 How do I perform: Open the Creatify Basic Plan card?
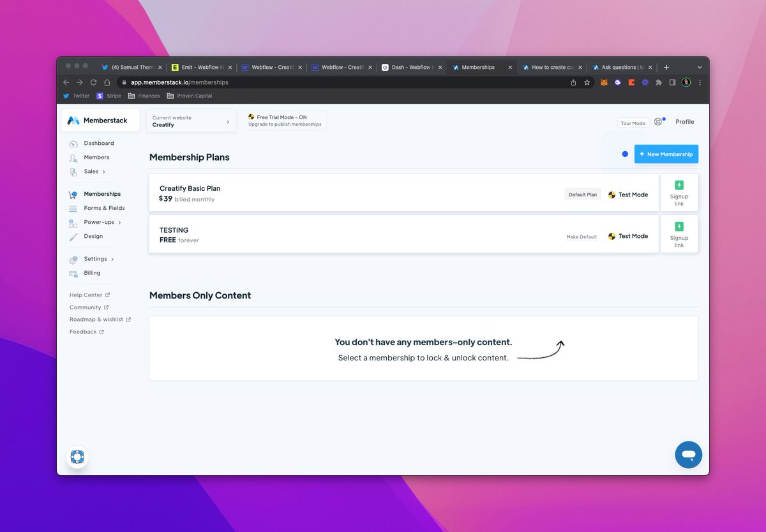pos(403,193)
